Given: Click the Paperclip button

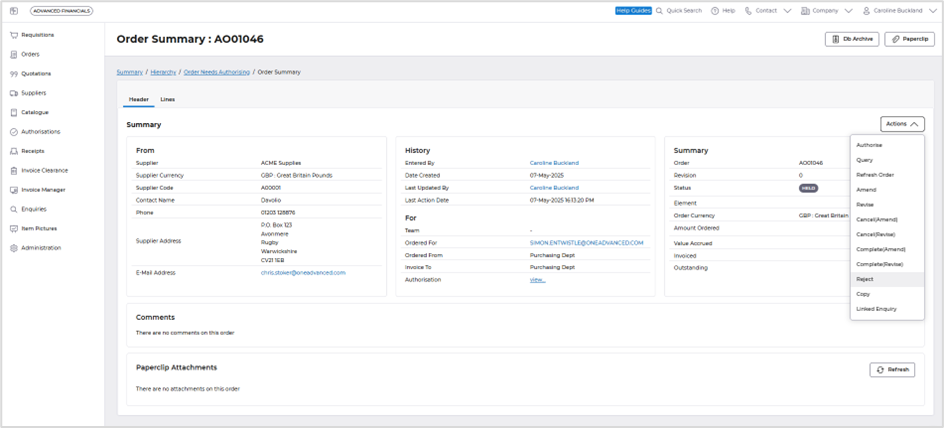Looking at the screenshot, I should (x=909, y=39).
